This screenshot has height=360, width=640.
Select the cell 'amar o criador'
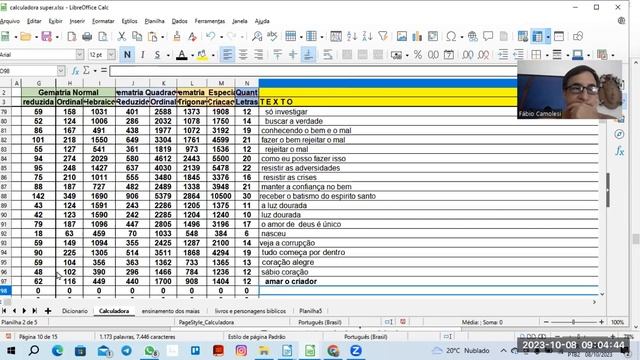click(429, 281)
